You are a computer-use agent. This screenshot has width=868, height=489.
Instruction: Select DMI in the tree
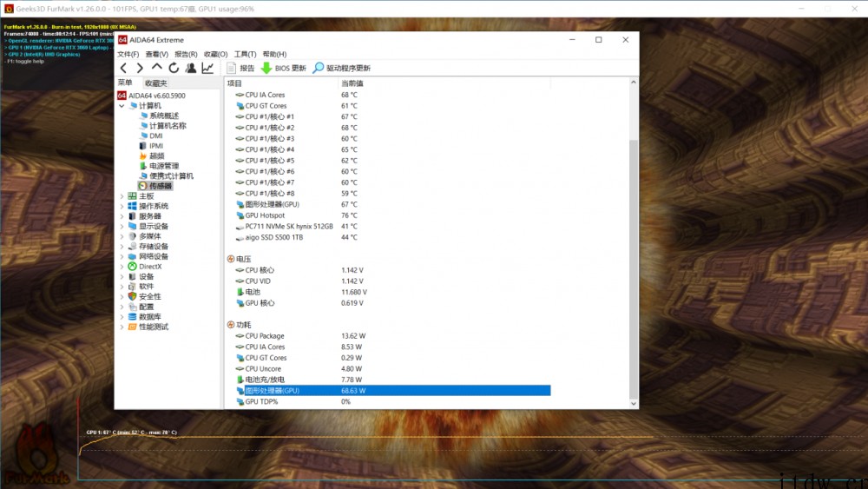(x=151, y=135)
